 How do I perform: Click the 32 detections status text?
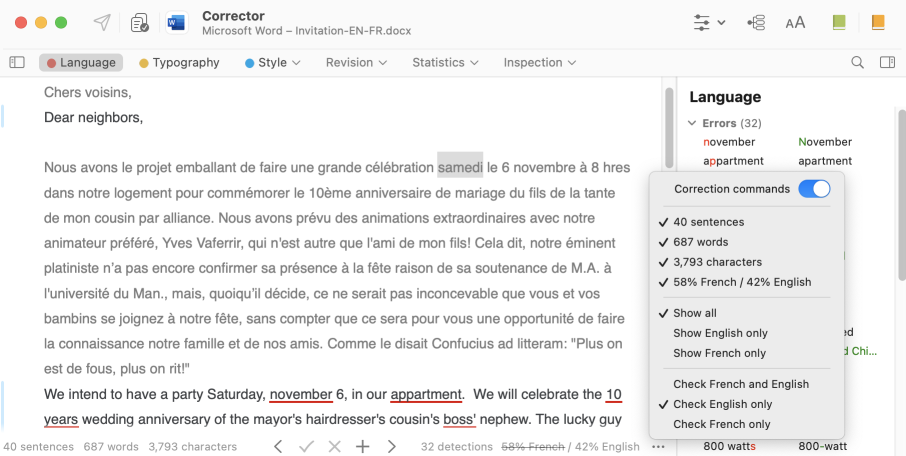coord(456,447)
